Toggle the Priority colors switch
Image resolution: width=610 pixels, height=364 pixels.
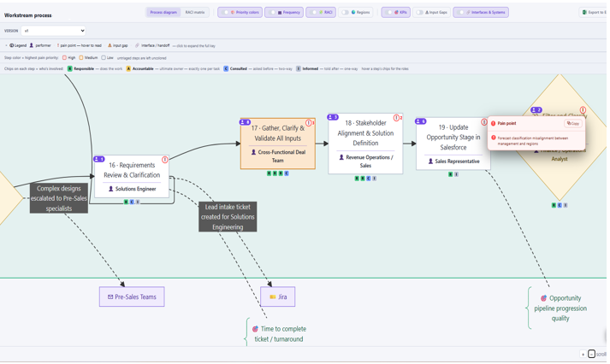[240, 13]
